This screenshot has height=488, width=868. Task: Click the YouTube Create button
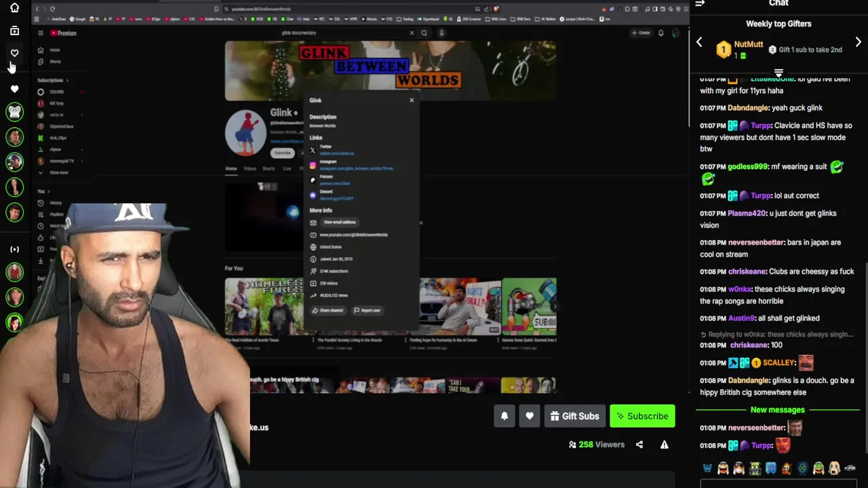[x=641, y=33]
